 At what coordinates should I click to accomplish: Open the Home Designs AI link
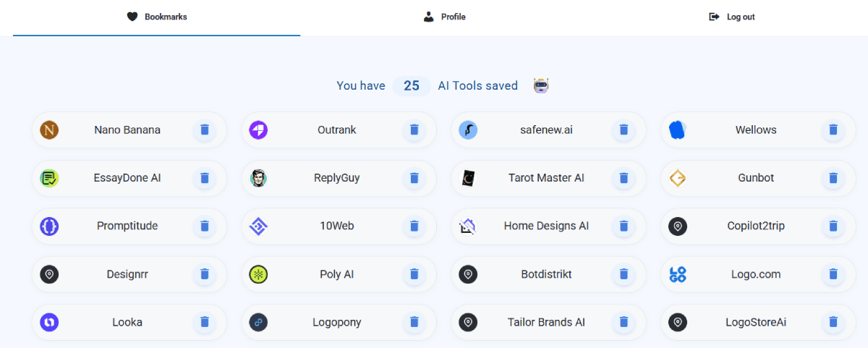[546, 226]
